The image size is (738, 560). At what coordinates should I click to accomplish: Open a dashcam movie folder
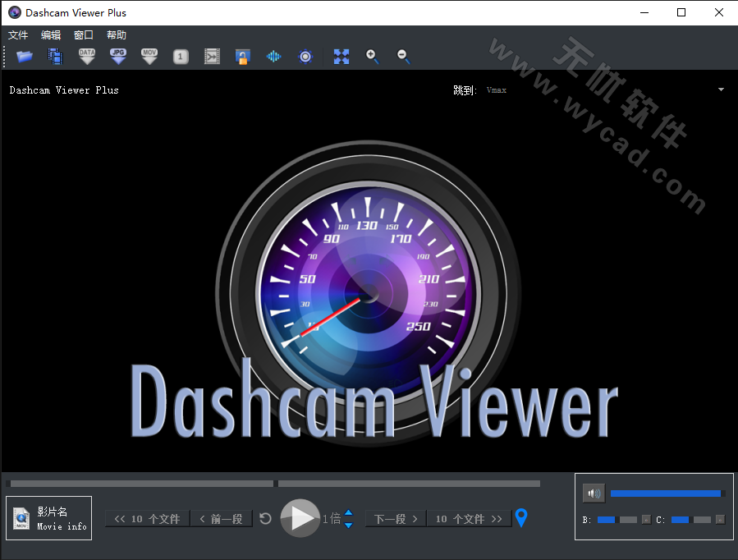(x=24, y=57)
